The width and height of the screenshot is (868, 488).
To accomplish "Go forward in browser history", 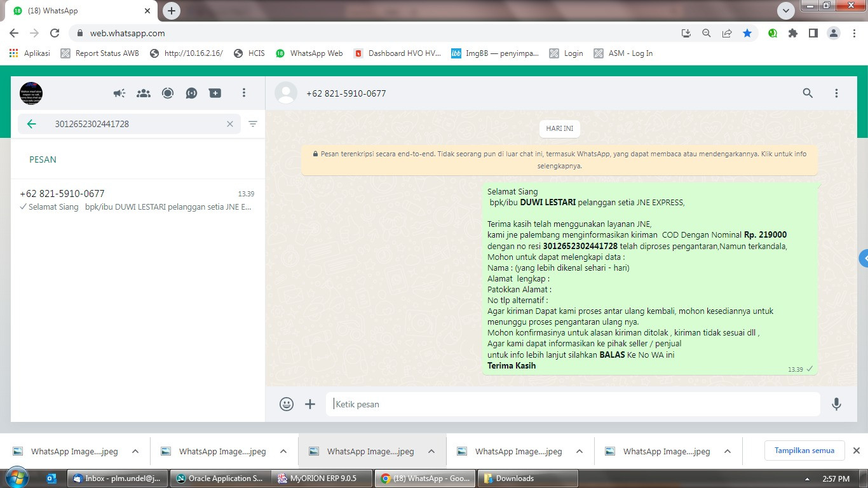I will click(34, 33).
